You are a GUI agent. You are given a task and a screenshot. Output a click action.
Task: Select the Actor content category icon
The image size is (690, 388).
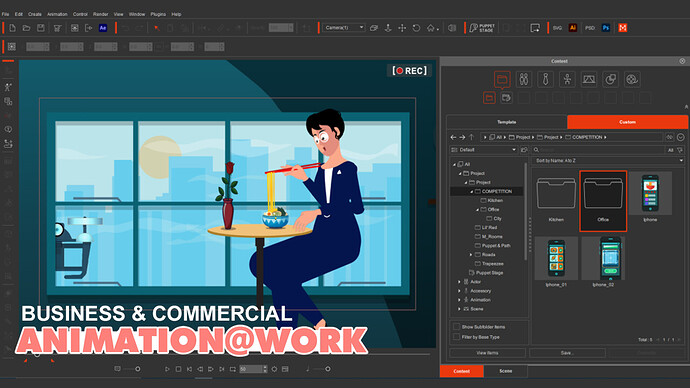click(524, 79)
